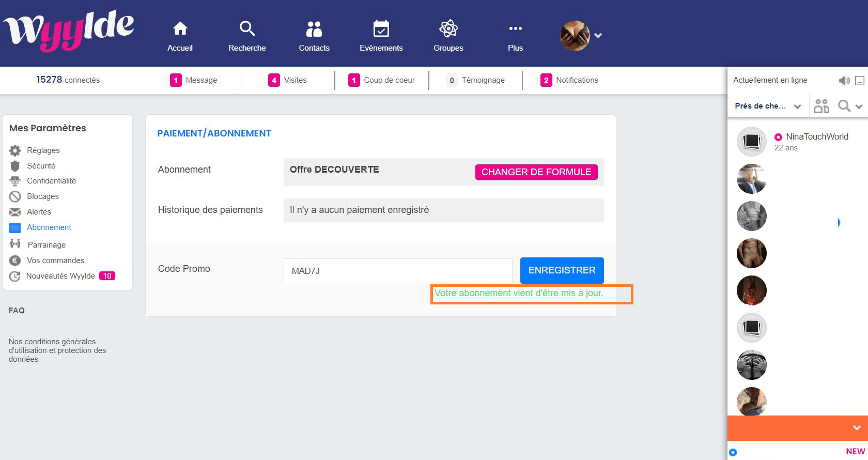The width and height of the screenshot is (868, 460).
Task: Open Nouveautés Wyylde updates
Action: point(62,276)
